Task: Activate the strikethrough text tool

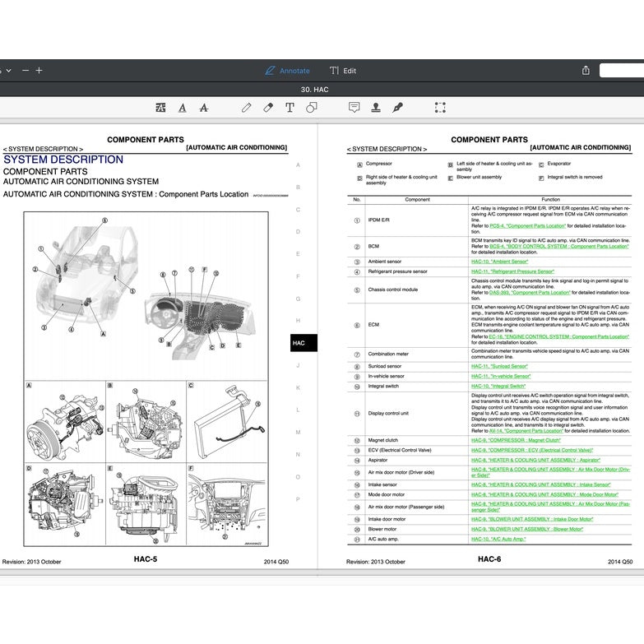Action: (204, 108)
